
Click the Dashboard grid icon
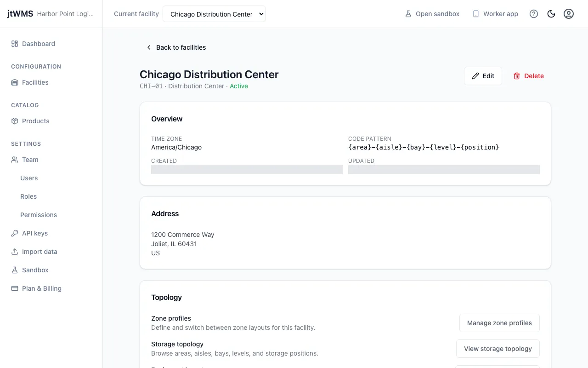(x=15, y=44)
